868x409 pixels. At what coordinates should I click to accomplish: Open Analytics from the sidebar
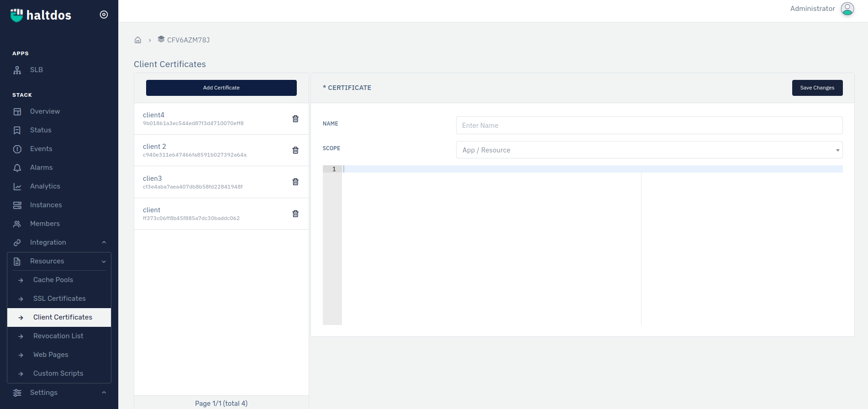pyautogui.click(x=45, y=186)
